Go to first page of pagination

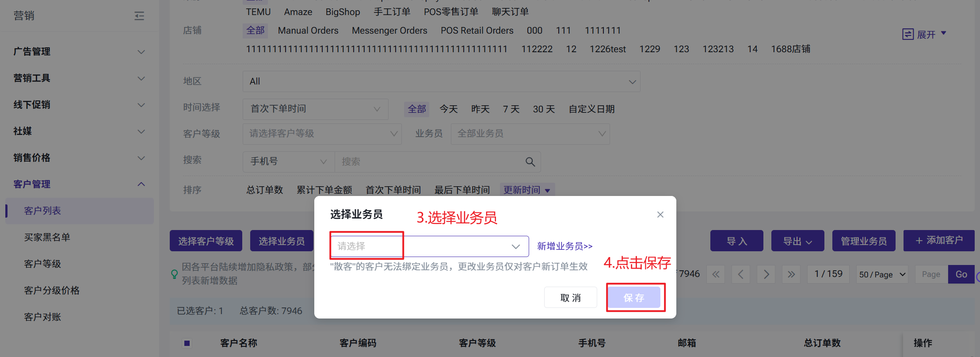click(x=716, y=274)
